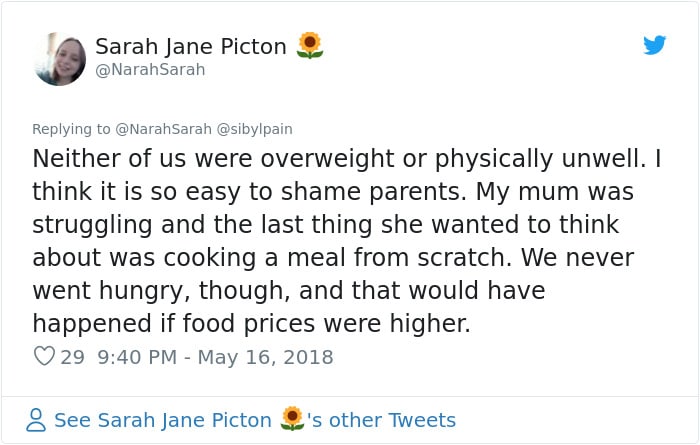Click the tweet body text
This screenshot has height=445, width=700.
tap(346, 241)
